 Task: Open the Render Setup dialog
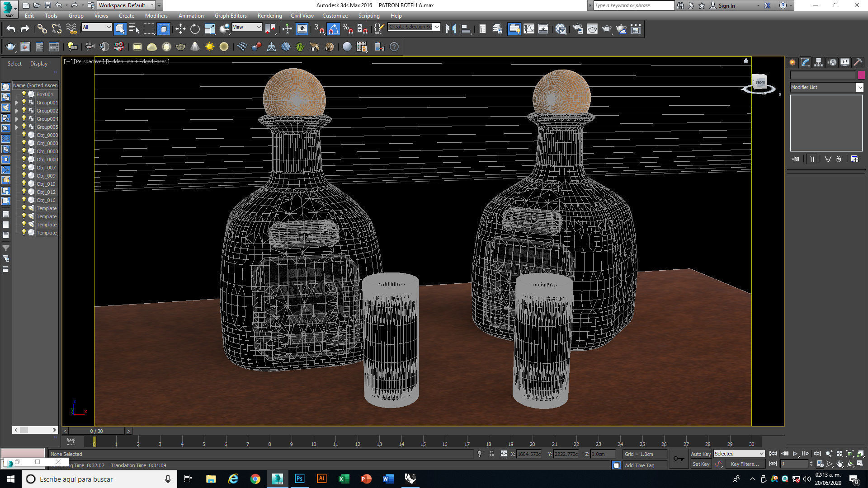click(578, 29)
